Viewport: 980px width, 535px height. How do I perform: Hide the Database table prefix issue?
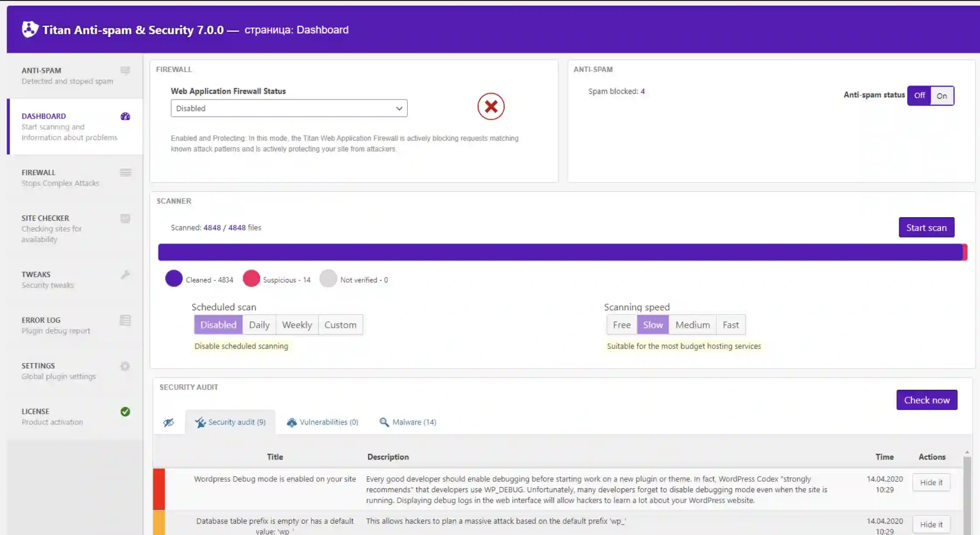pos(931,524)
